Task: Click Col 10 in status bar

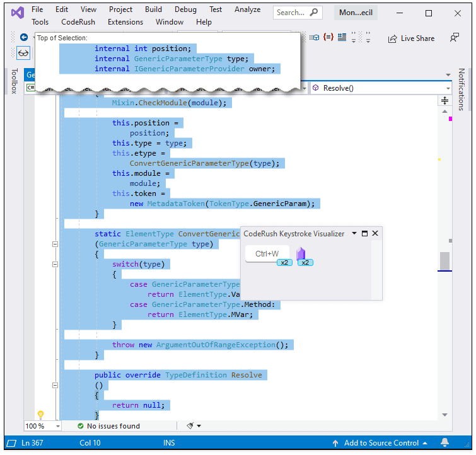Action: point(90,443)
